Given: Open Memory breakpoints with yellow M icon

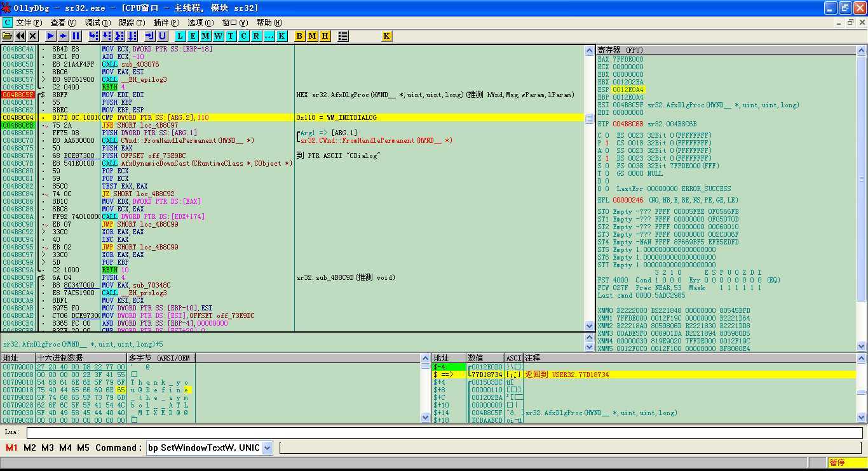Looking at the screenshot, I should (313, 36).
